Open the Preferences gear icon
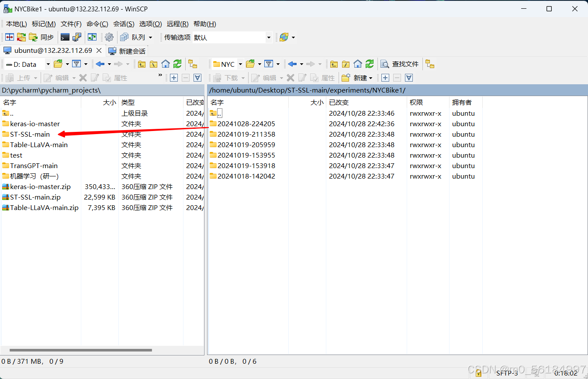The width and height of the screenshot is (588, 379). pyautogui.click(x=109, y=38)
